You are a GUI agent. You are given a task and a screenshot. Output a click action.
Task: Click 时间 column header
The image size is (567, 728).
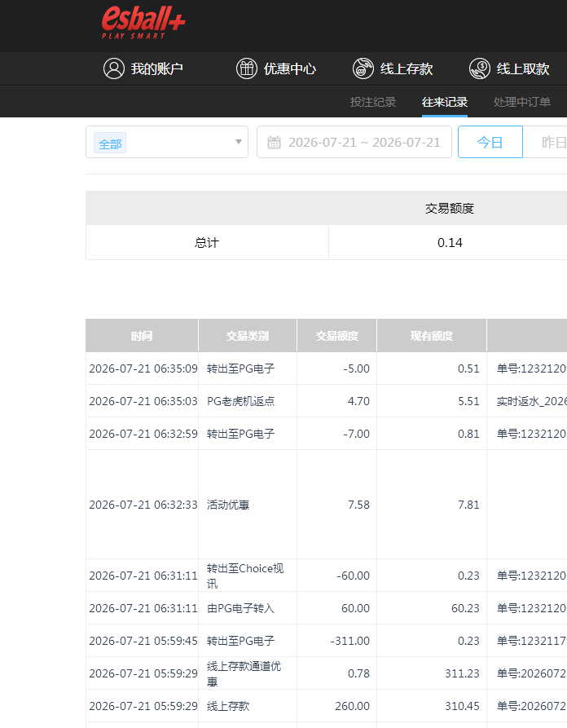click(x=142, y=336)
